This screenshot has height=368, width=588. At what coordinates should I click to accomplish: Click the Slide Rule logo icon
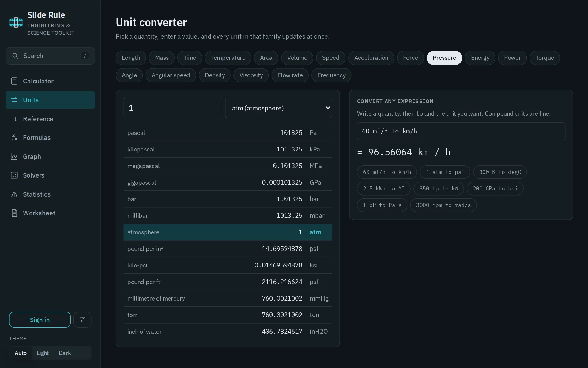[16, 23]
